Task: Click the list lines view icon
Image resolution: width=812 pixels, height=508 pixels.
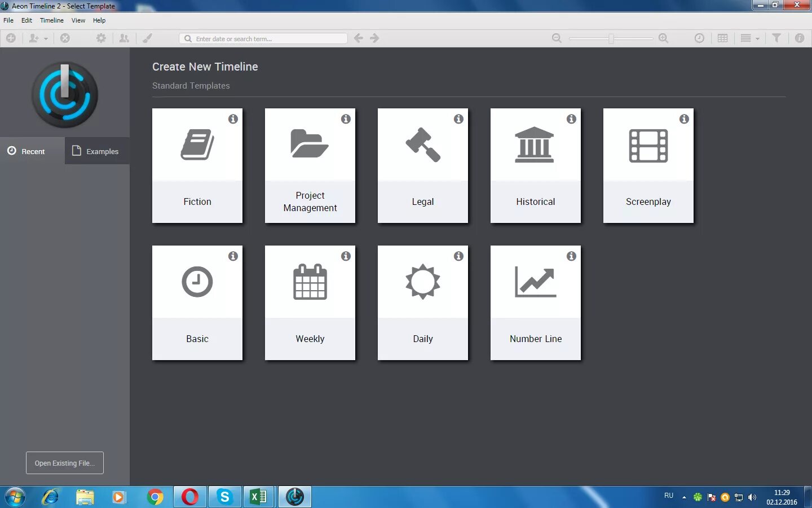Action: point(745,38)
